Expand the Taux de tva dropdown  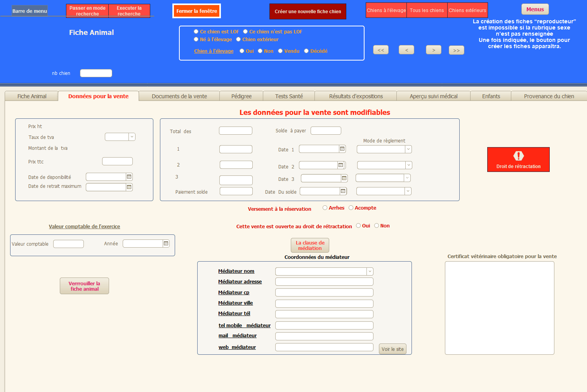132,137
